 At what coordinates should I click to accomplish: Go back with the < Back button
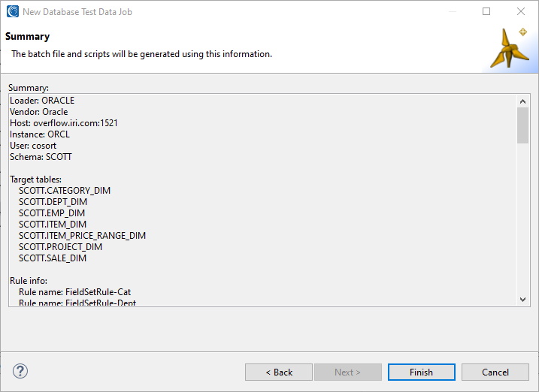tap(279, 372)
